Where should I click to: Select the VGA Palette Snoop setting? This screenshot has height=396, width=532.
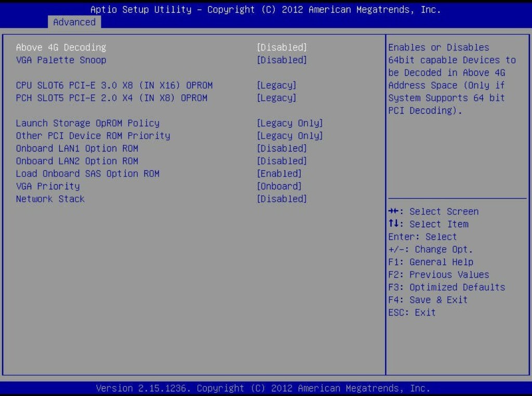pos(61,60)
